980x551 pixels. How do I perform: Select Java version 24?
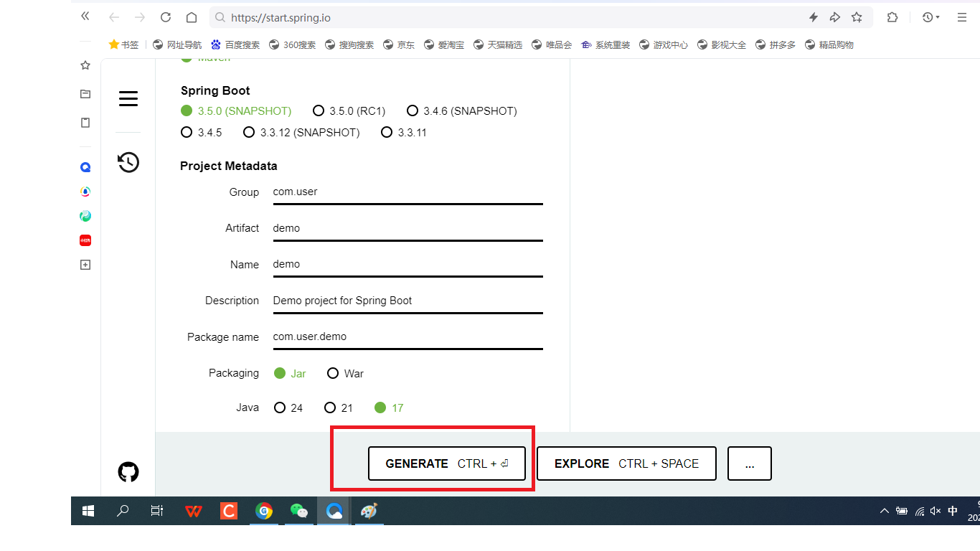tap(288, 408)
